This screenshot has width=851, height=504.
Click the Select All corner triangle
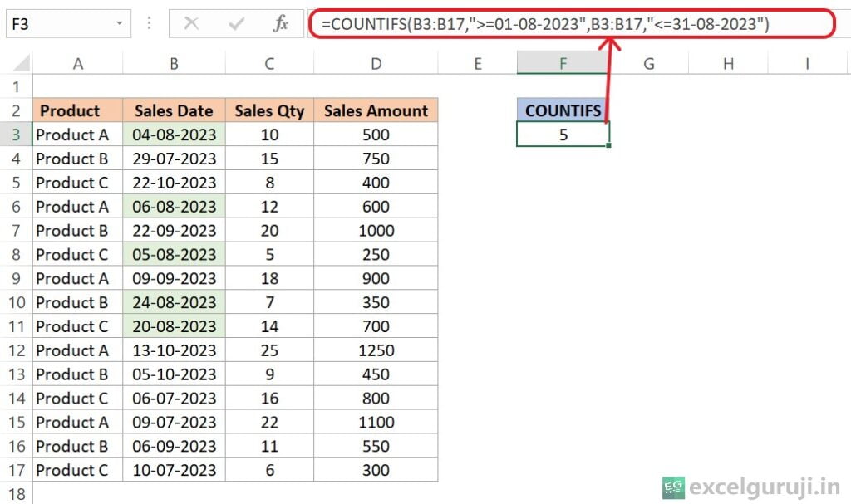tap(16, 63)
